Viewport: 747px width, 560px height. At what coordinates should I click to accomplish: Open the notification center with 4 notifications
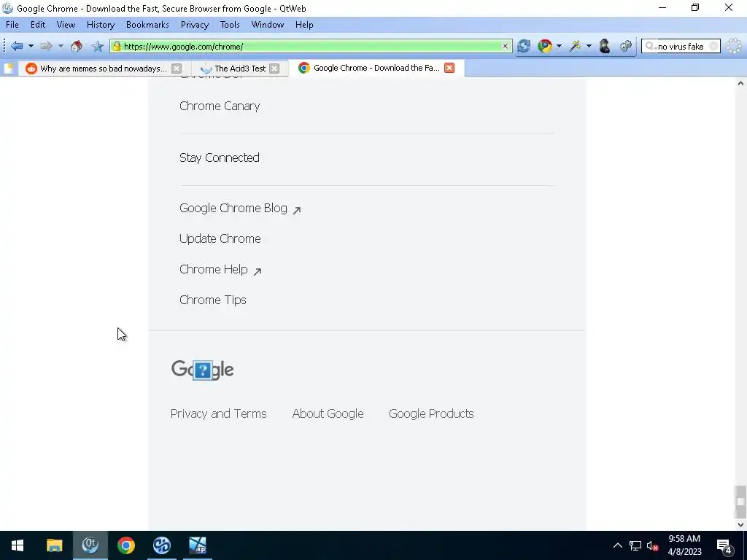point(724,546)
